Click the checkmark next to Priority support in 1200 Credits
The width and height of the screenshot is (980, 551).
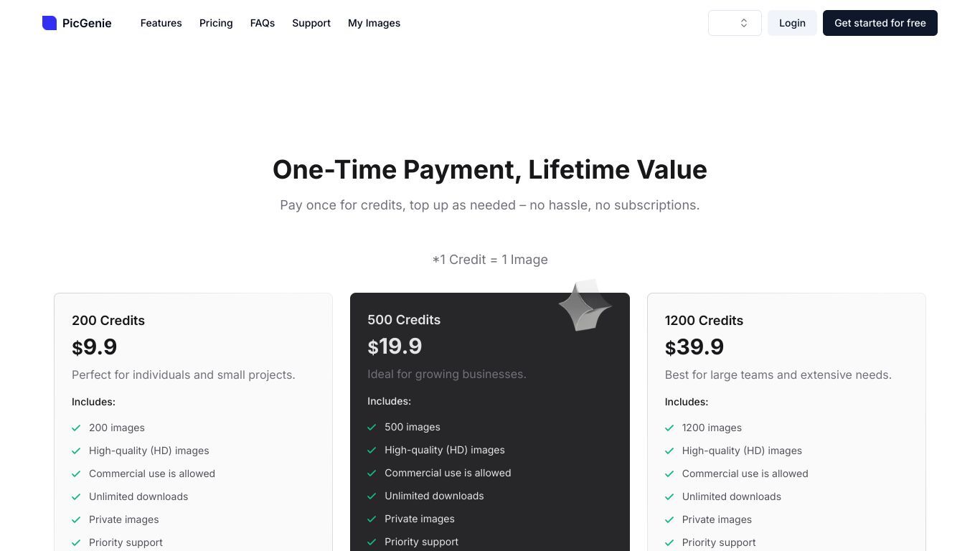(669, 542)
